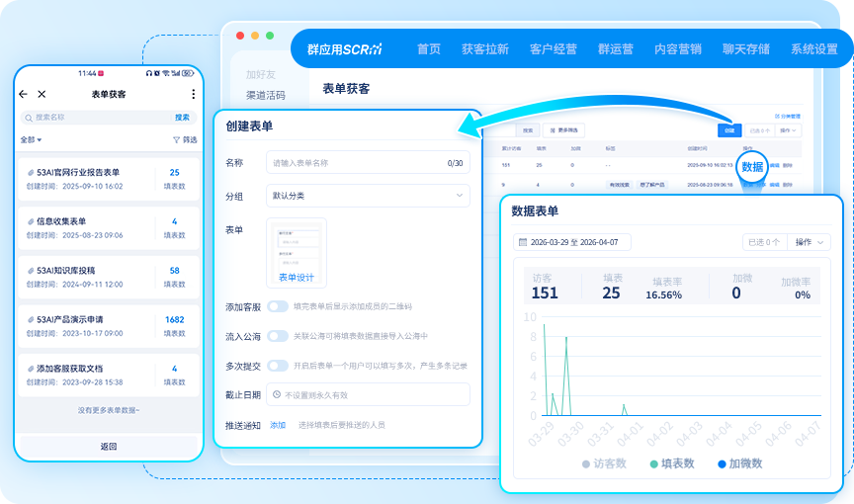Click the 已选 0 个 indicator in 数据表单
Viewport: 854px width, 504px height.
(765, 242)
